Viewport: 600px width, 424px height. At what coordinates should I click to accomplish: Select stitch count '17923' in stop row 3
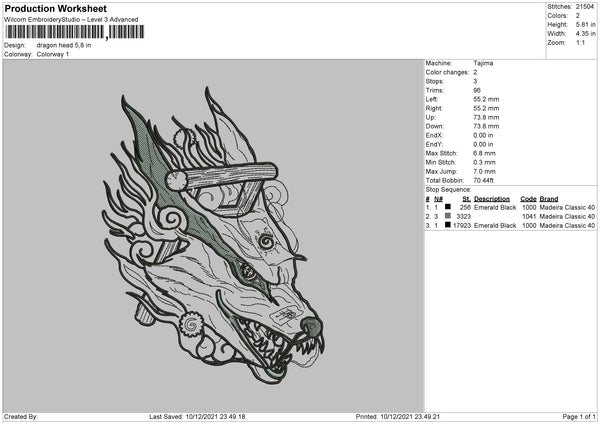tap(462, 226)
